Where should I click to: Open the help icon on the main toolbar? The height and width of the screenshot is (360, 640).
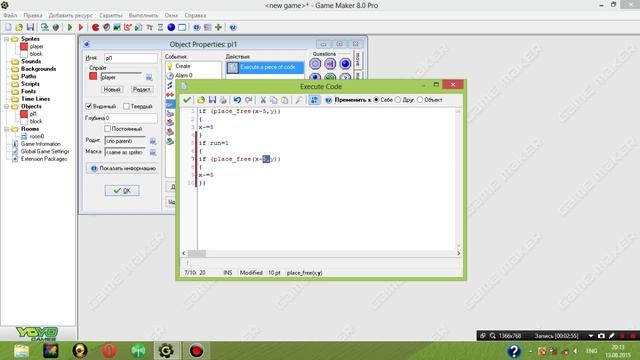[x=233, y=27]
